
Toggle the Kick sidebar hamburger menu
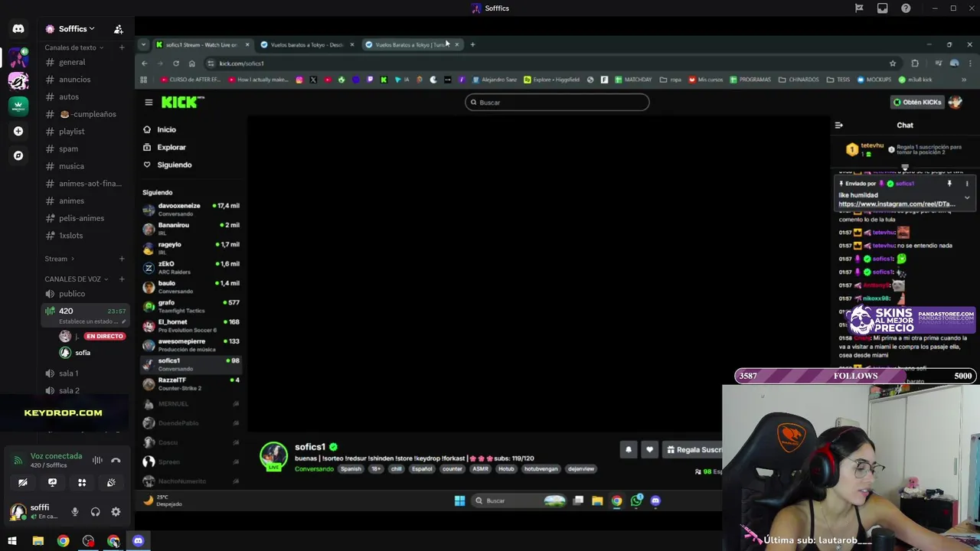pos(149,102)
